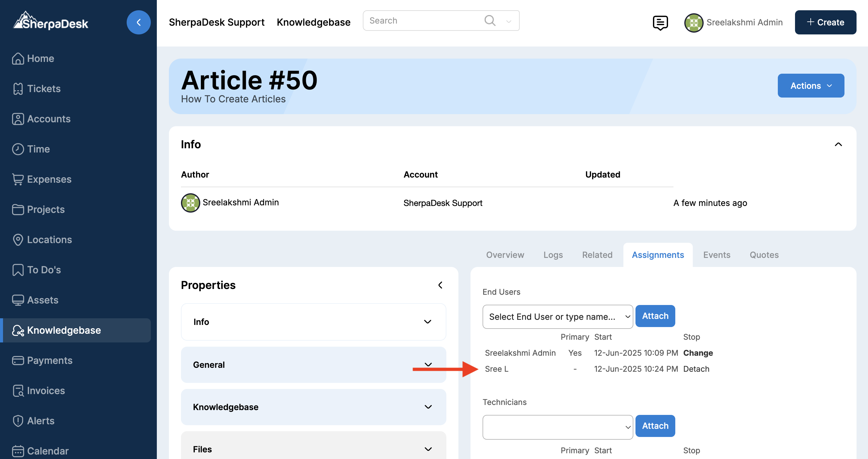Open the chat messages icon in the header
The image size is (868, 459).
pyautogui.click(x=660, y=23)
